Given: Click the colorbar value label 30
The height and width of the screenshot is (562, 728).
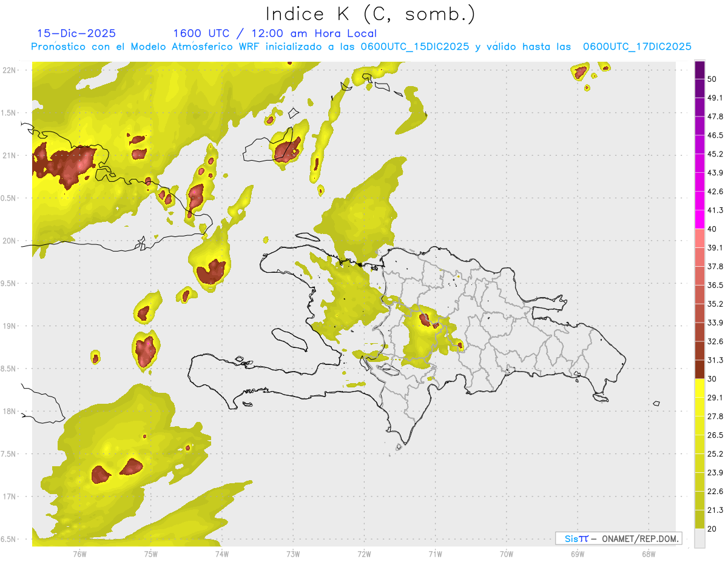Looking at the screenshot, I should pos(713,379).
